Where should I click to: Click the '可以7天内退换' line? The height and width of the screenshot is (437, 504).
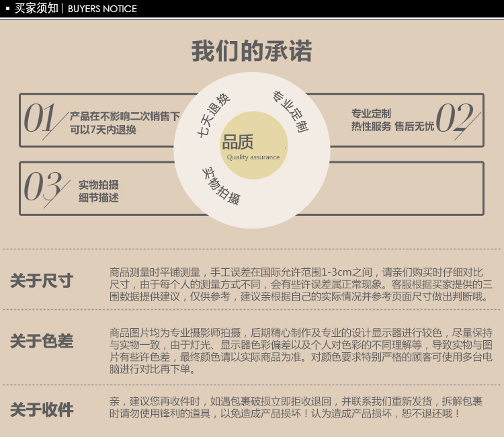pyautogui.click(x=103, y=130)
